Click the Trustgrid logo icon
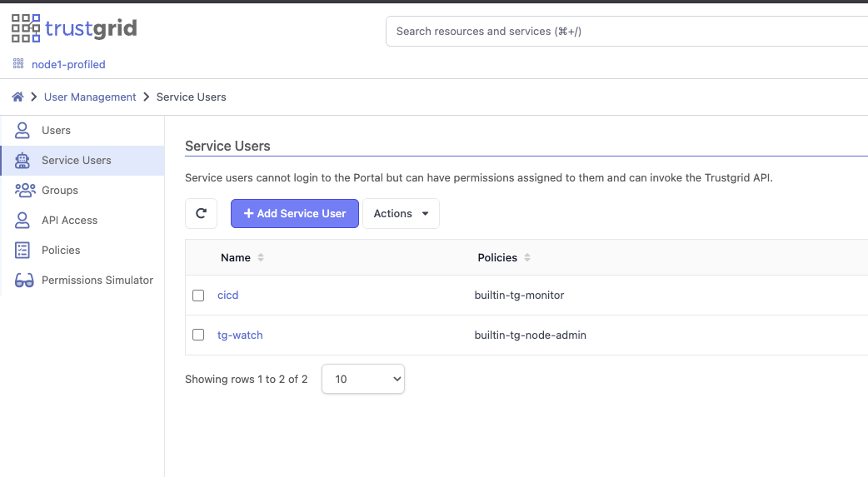868x477 pixels. pos(25,28)
